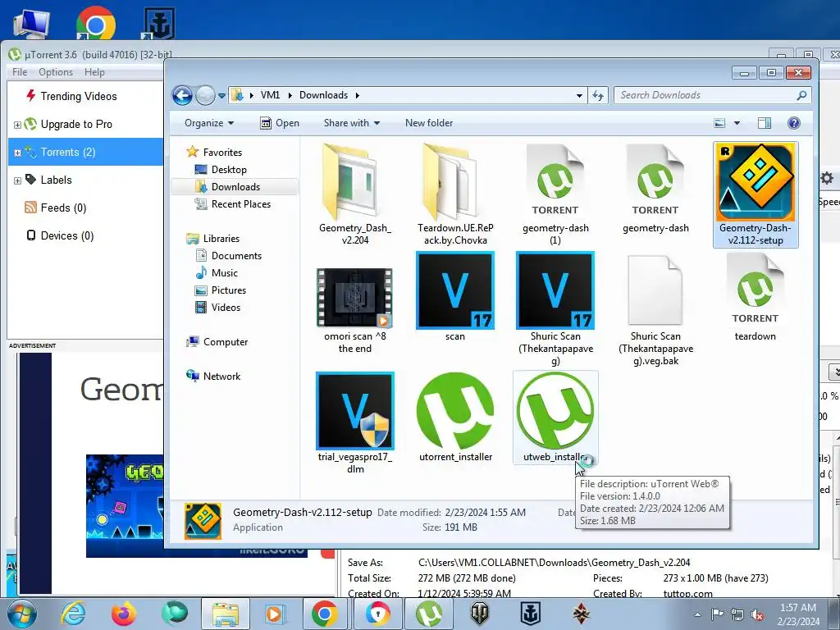Open the World of Warships desktop shortcut
Viewport: 840px width, 630px height.
[160, 24]
